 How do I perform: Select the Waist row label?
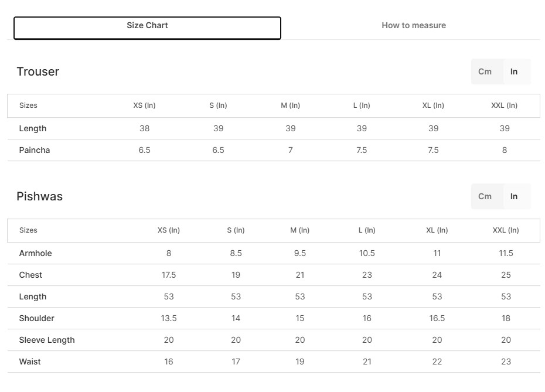(30, 362)
